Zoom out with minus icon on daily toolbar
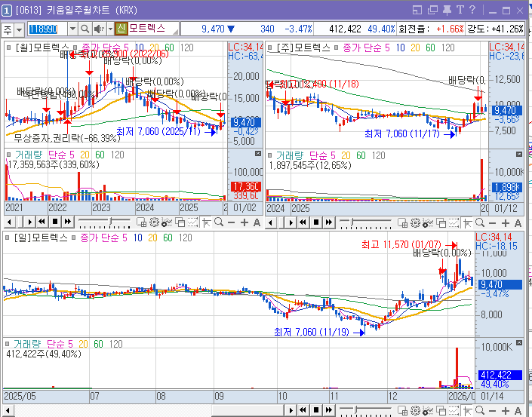This screenshot has width=532, height=417. pos(492,410)
